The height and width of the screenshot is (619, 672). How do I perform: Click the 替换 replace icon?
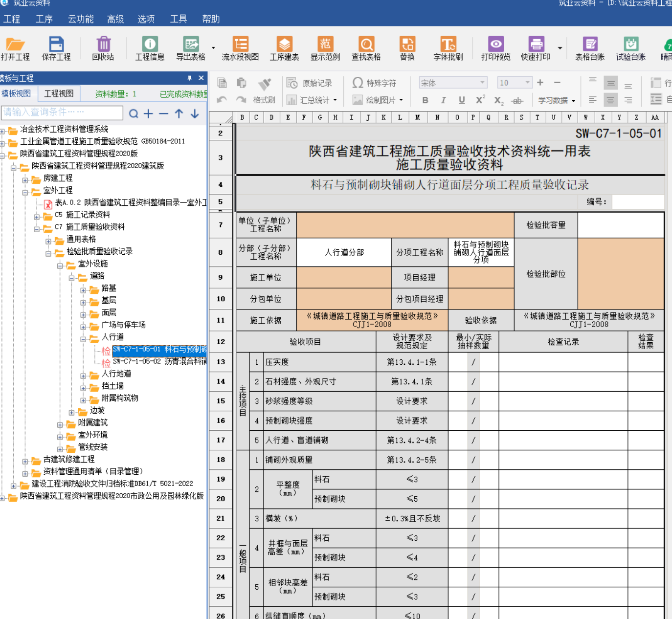pyautogui.click(x=407, y=48)
